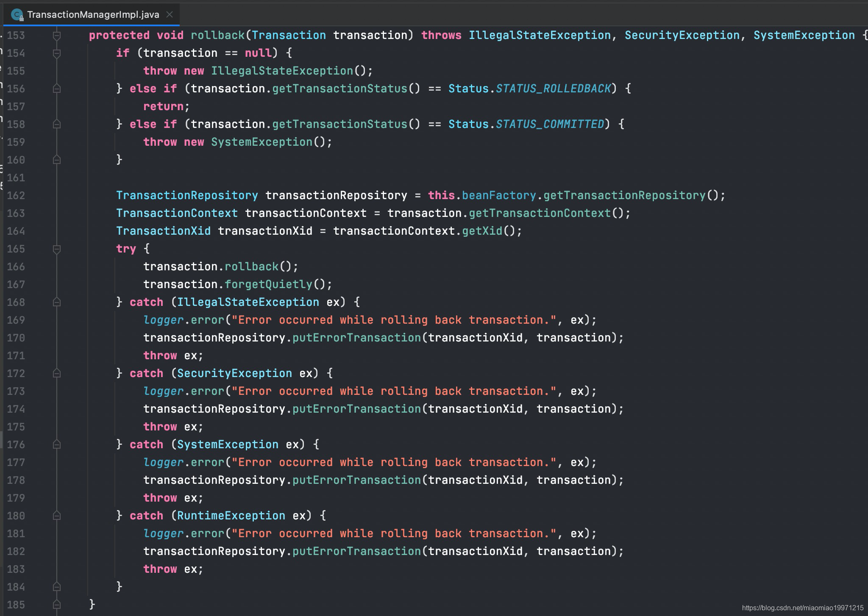Click the getTransactionContext method call
Screen dimensions: 868x616
(540, 213)
